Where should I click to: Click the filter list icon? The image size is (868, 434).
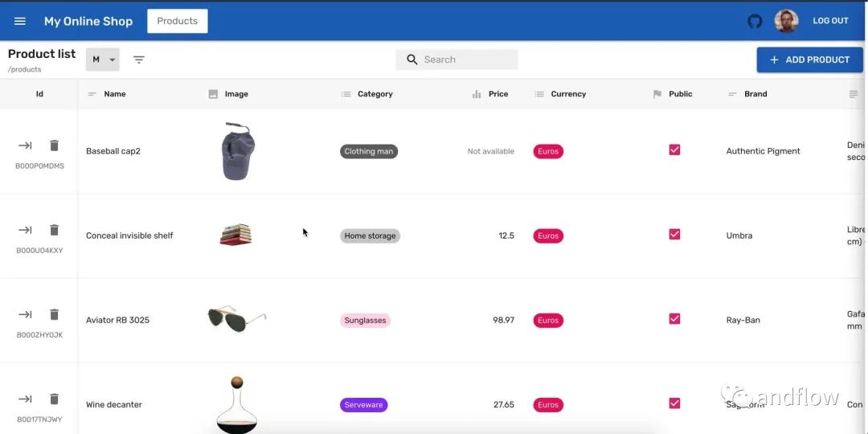click(139, 59)
